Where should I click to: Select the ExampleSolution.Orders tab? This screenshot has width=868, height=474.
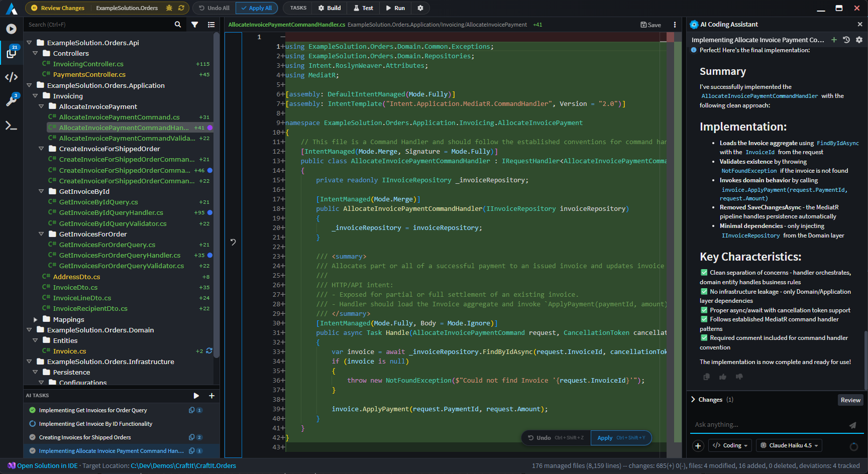coord(127,8)
